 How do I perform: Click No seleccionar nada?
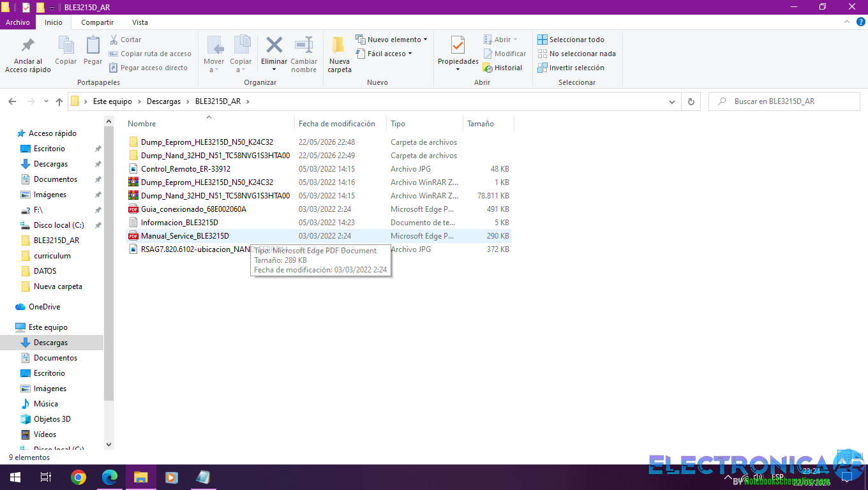pyautogui.click(x=576, y=54)
